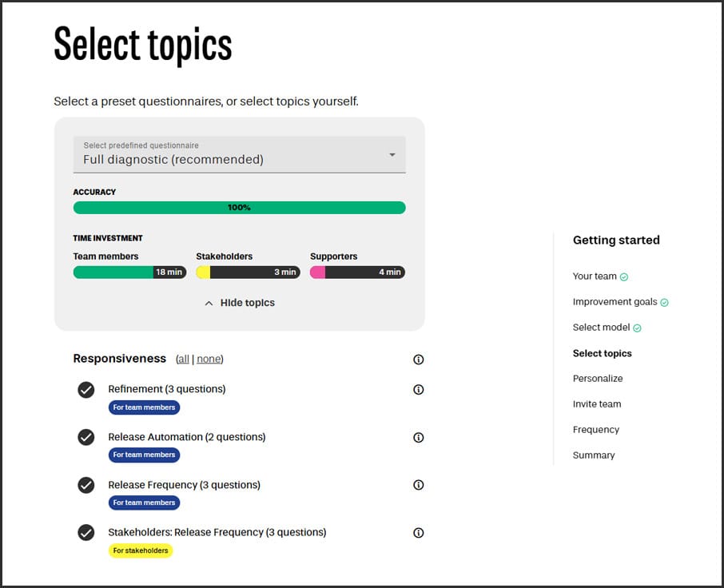Collapse the list with Hide topics
724x588 pixels.
240,303
